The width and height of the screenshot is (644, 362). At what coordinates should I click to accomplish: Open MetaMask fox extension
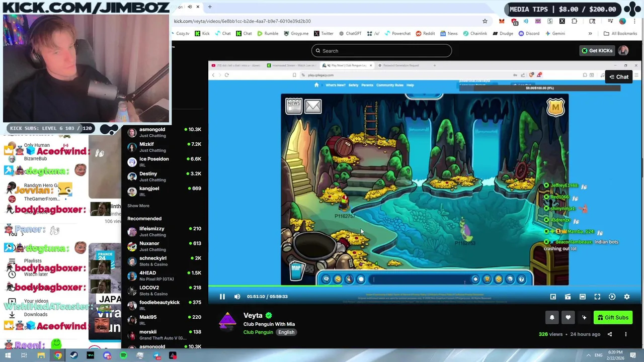tap(502, 21)
